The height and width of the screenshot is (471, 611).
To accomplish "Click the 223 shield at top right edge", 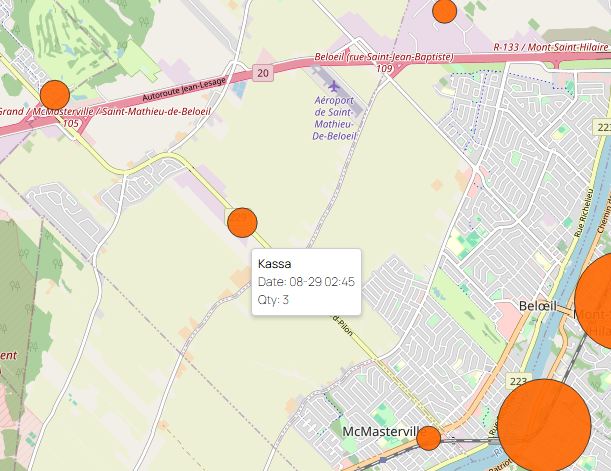I will (603, 127).
